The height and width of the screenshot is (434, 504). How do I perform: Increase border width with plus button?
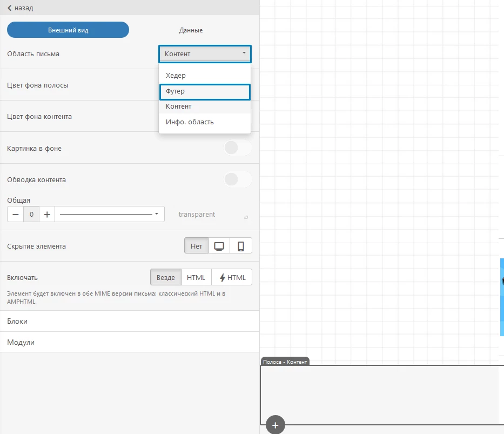click(47, 215)
